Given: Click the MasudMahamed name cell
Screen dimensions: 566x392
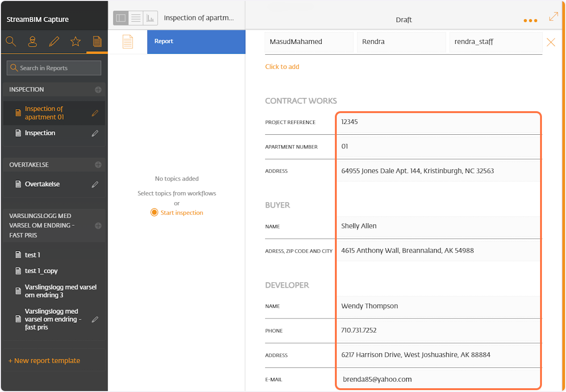Looking at the screenshot, I should pyautogui.click(x=309, y=42).
